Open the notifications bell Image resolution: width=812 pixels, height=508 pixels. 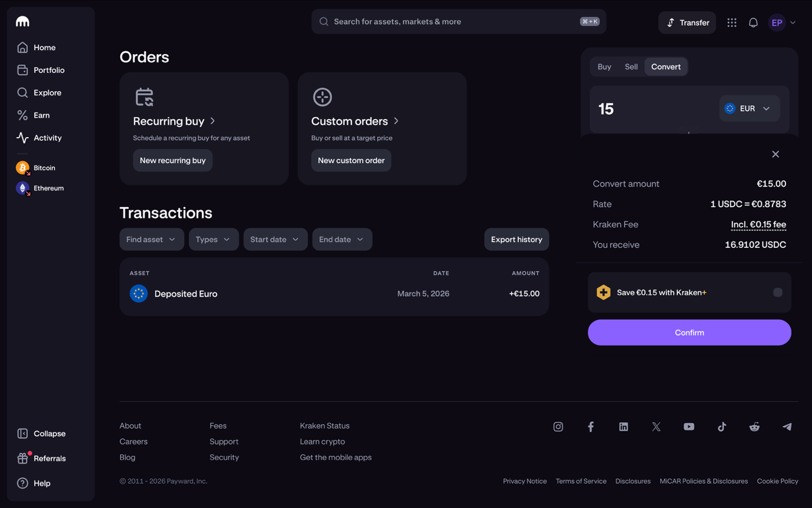(x=753, y=22)
